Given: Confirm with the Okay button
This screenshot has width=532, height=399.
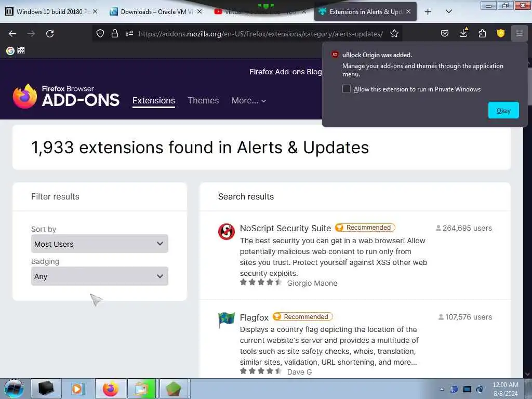Looking at the screenshot, I should [x=503, y=110].
